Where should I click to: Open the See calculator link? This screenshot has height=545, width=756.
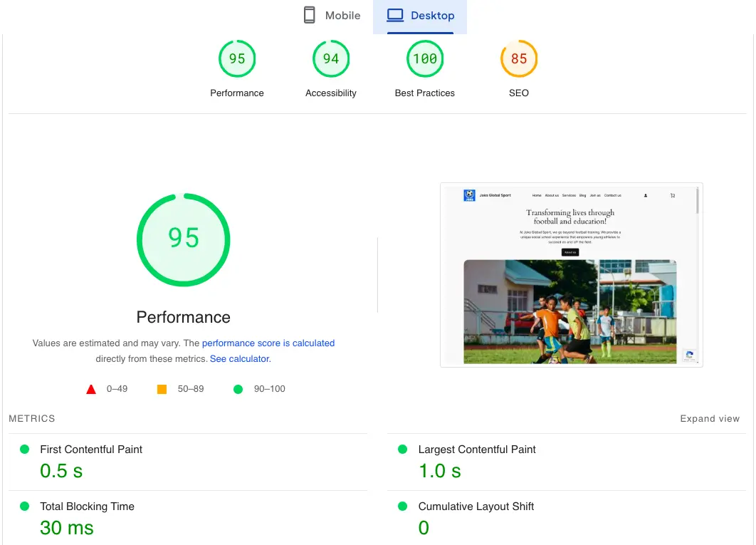(x=239, y=358)
